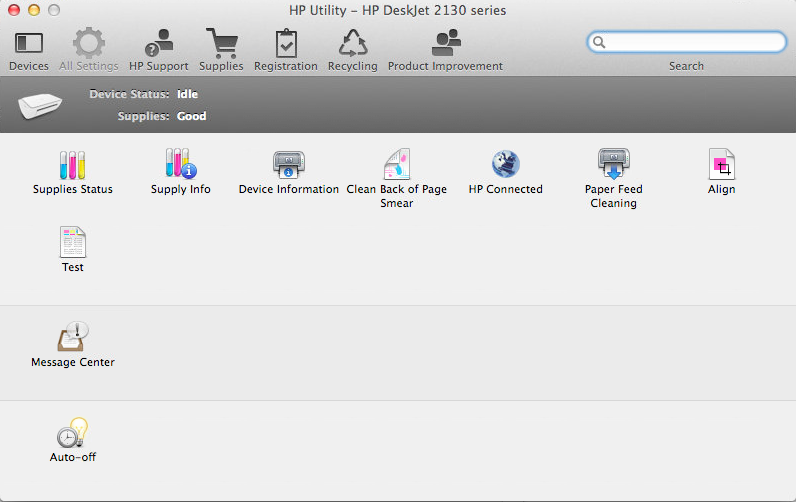Click the All Settings gear icon
The height and width of the screenshot is (502, 796).
coord(89,43)
